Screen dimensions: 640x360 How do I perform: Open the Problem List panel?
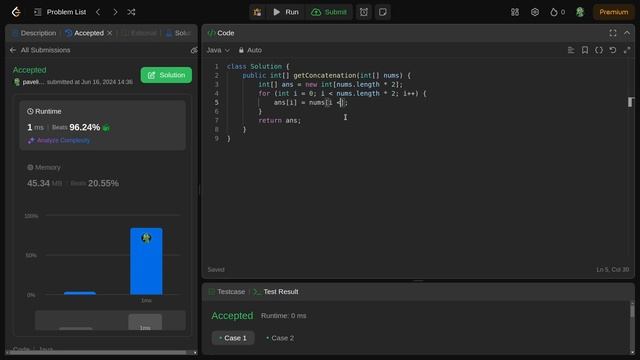(60, 12)
